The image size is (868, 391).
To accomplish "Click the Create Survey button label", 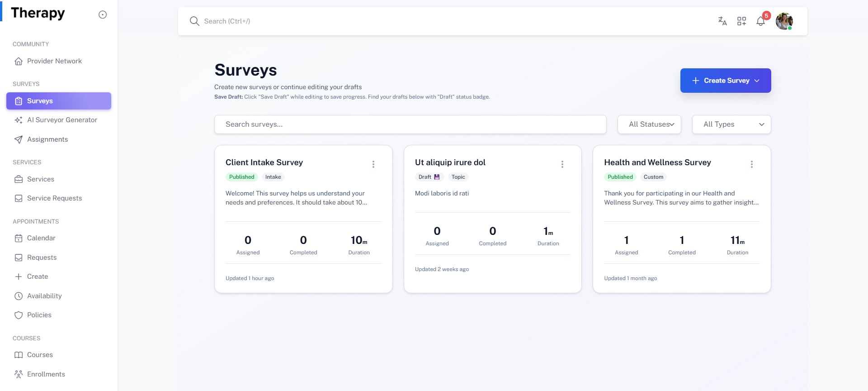I will point(726,81).
